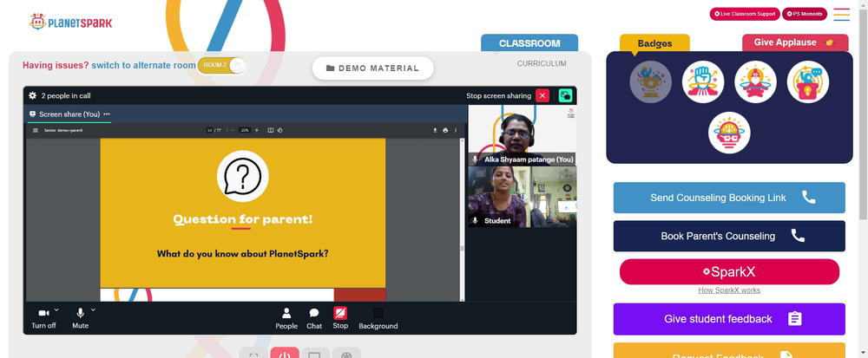This screenshot has height=358, width=868.
Task: Click red X to stop screen sharing
Action: coord(542,95)
